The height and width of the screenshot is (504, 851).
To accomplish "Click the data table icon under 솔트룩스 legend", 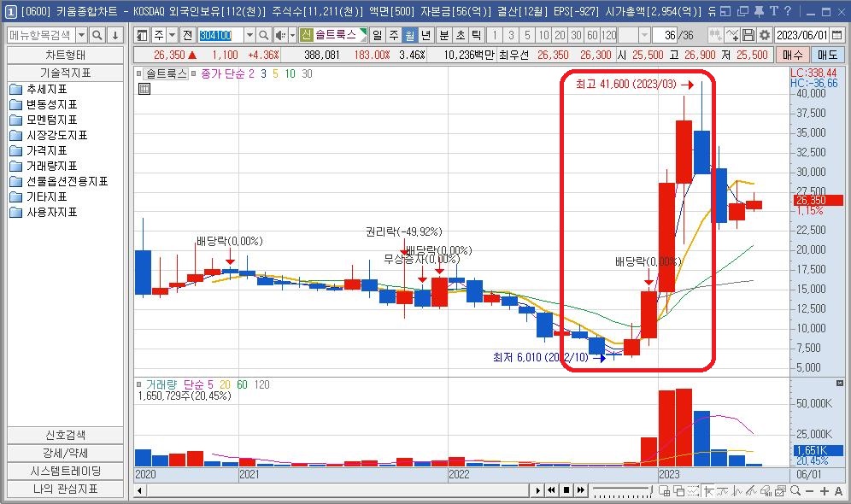I will point(144,89).
